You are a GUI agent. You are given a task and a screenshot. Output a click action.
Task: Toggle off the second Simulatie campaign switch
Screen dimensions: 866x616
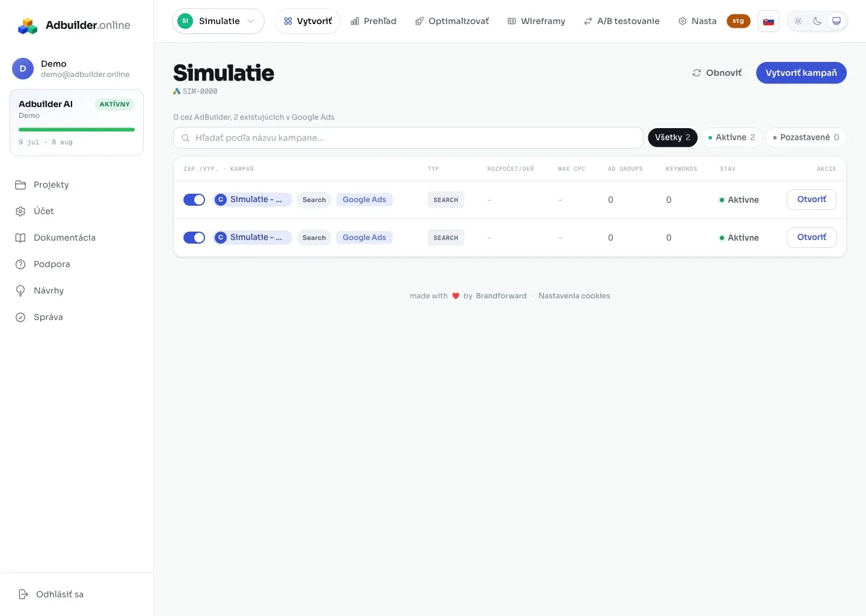point(194,238)
